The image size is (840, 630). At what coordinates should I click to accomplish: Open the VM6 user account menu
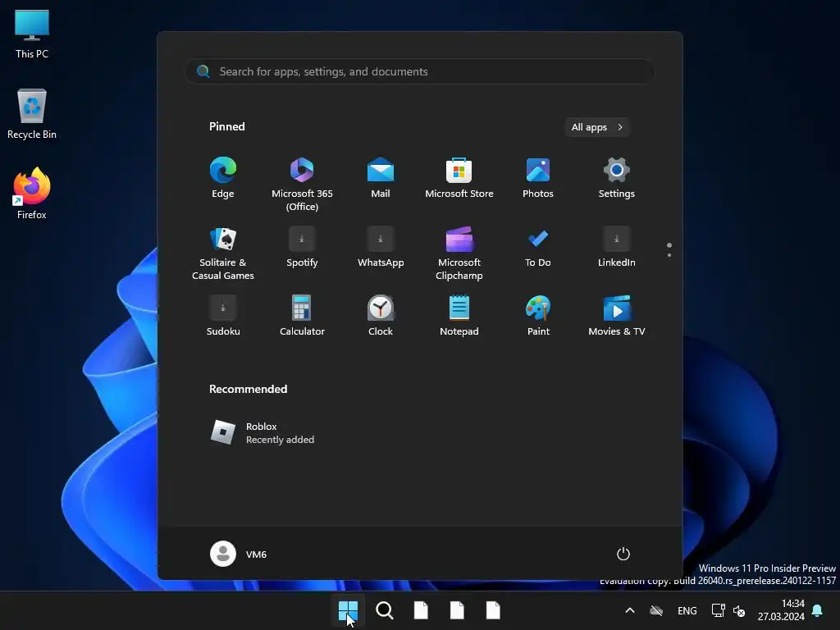pyautogui.click(x=239, y=554)
